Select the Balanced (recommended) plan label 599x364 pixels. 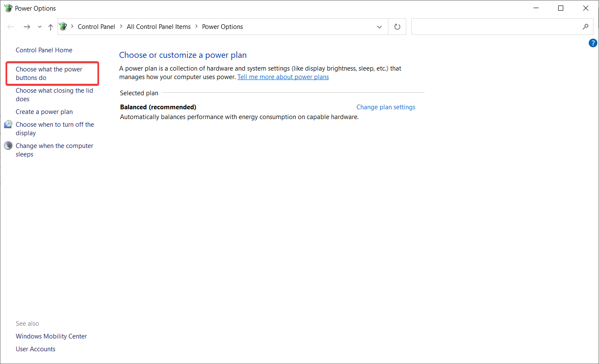tap(158, 107)
